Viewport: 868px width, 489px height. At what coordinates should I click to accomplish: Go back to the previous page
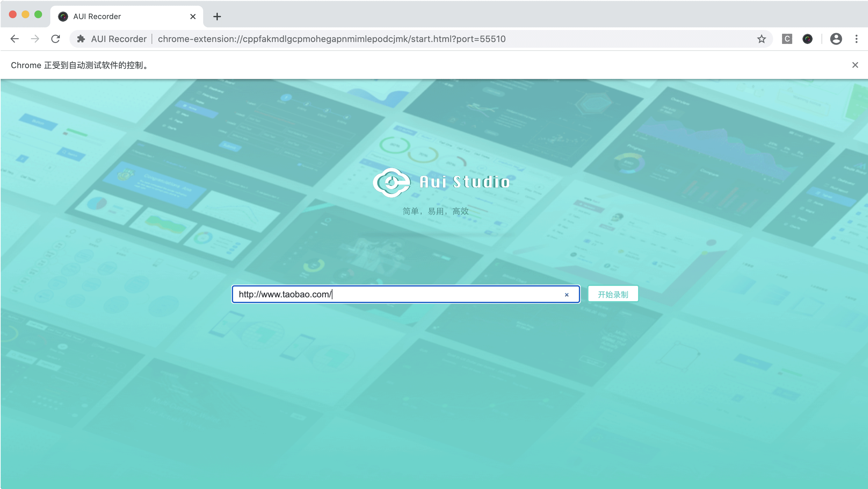coord(15,39)
